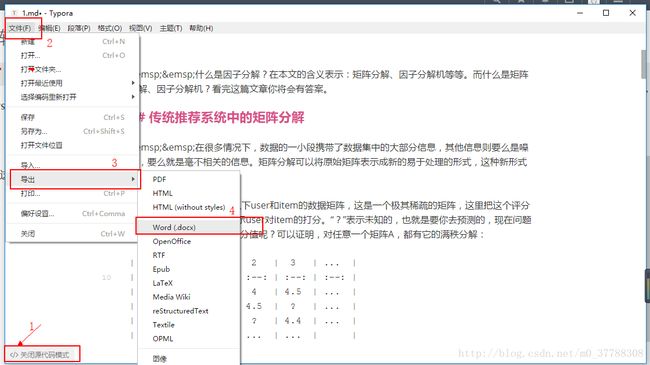650x365 pixels.
Task: Export as reStructuredText format
Action: point(189,311)
